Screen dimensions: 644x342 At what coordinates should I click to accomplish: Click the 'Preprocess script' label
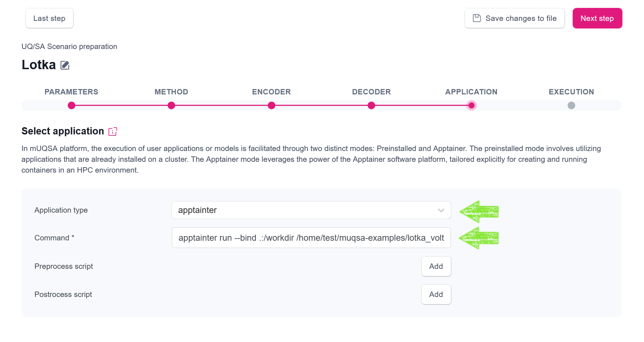64,266
